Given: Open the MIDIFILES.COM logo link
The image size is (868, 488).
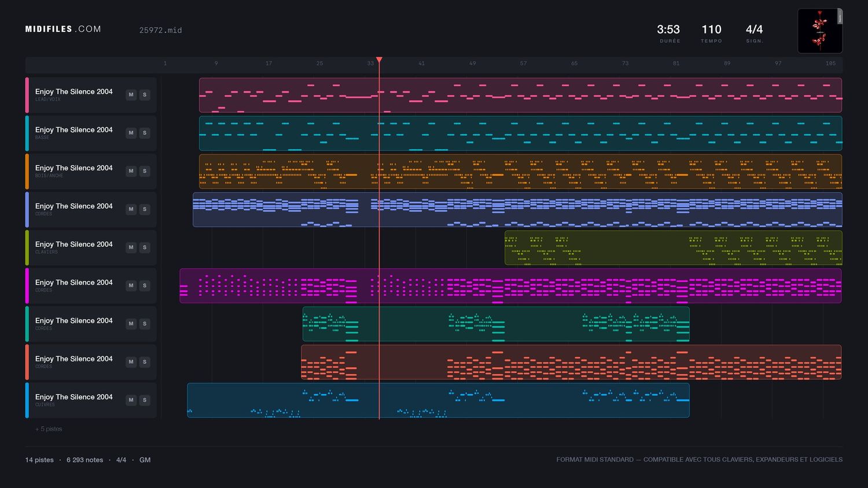Looking at the screenshot, I should 63,29.
